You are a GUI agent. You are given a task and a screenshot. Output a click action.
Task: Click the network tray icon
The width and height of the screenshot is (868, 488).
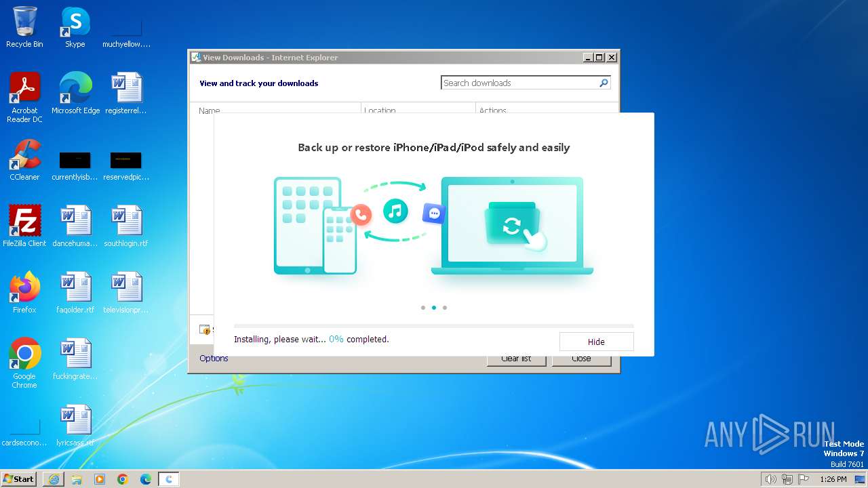(787, 479)
